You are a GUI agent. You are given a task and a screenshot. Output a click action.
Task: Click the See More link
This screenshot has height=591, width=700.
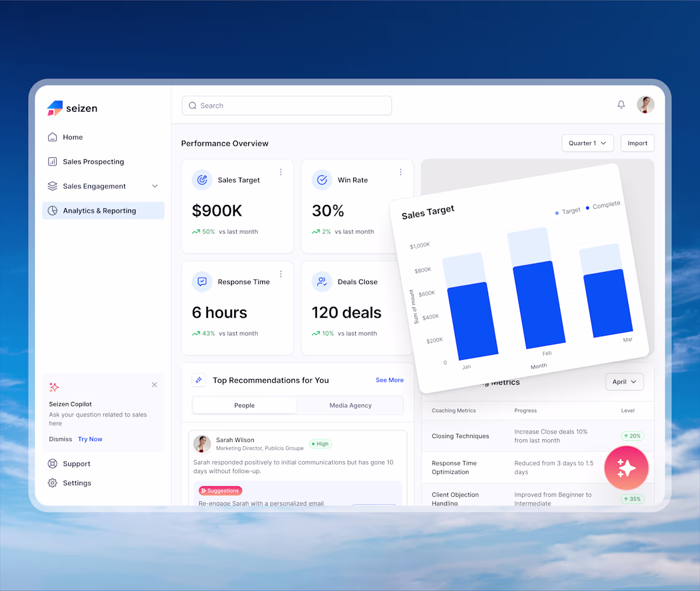(389, 380)
